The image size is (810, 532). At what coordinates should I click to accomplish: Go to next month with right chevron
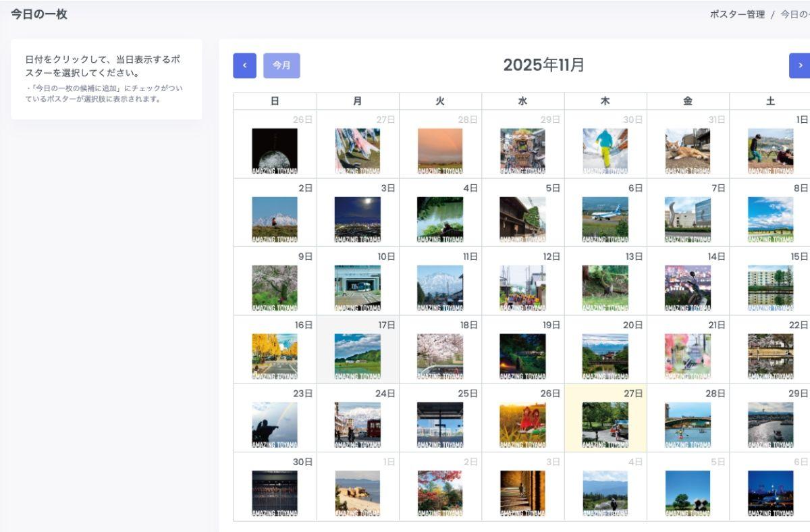point(800,65)
